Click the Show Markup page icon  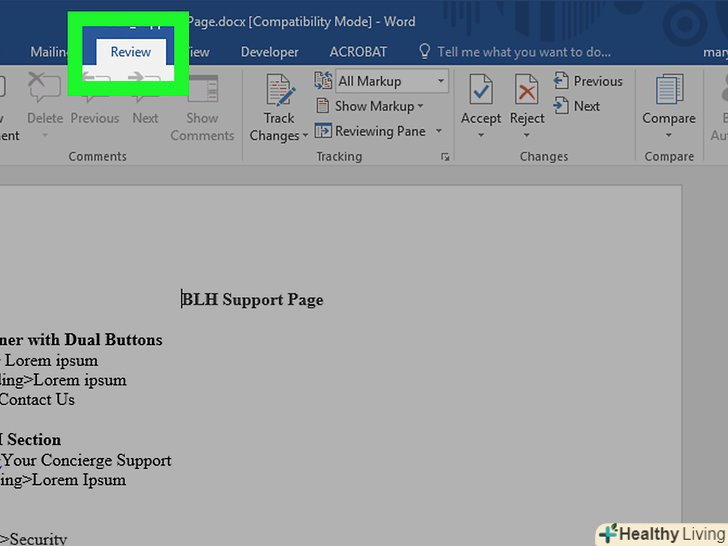click(322, 106)
